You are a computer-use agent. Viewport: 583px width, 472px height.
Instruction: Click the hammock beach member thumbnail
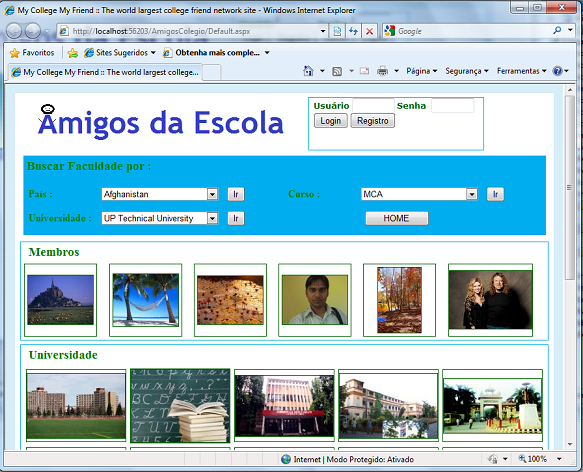tap(145, 300)
